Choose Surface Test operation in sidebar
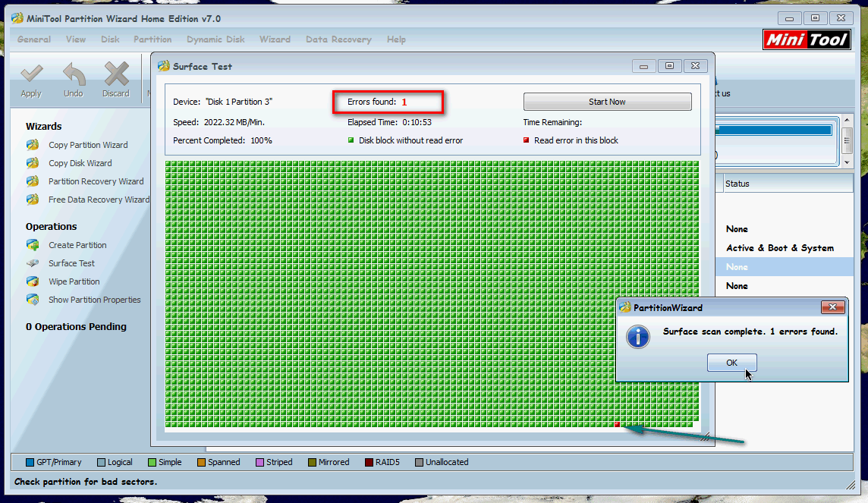868x503 pixels. coord(71,263)
